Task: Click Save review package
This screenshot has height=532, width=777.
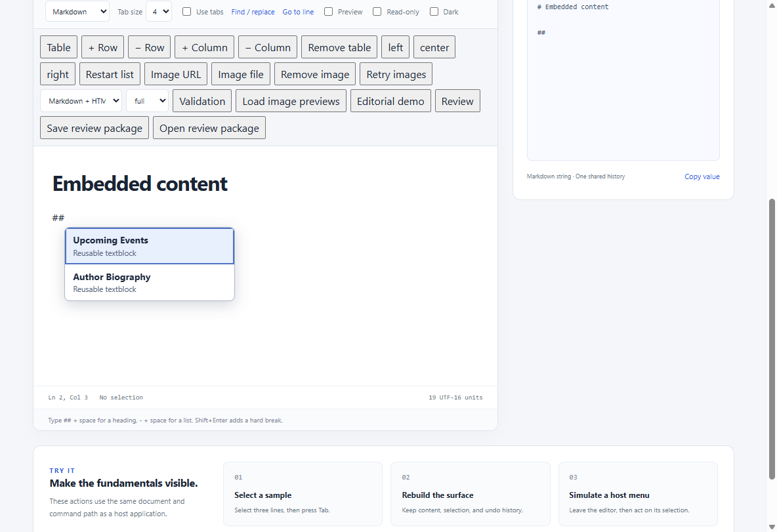Action: [x=94, y=127]
